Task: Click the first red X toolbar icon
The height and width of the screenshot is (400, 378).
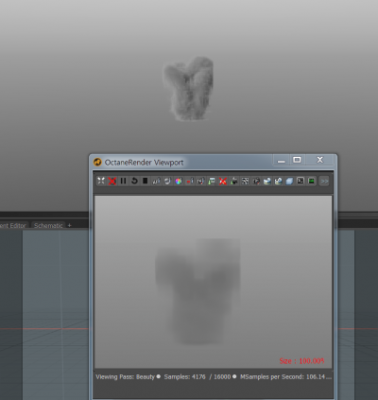Action: 112,181
